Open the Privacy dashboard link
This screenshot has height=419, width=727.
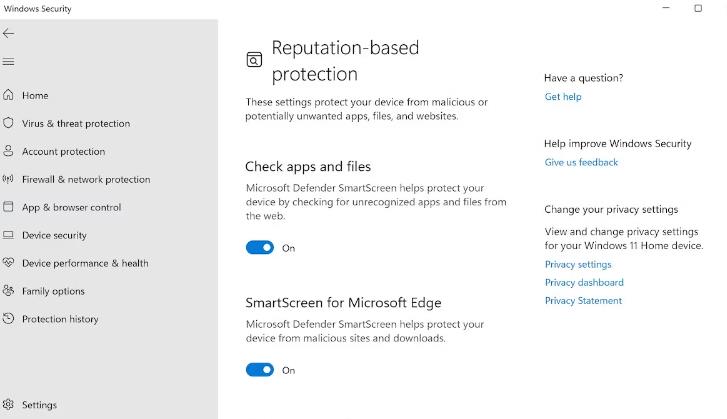584,282
